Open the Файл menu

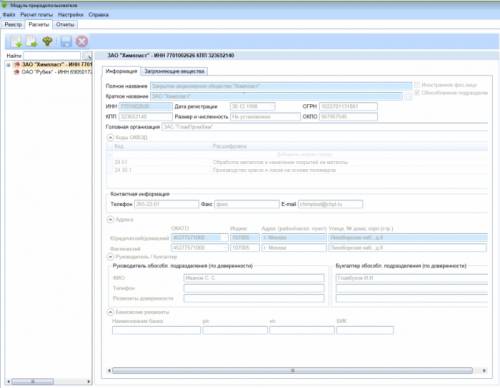(9, 15)
